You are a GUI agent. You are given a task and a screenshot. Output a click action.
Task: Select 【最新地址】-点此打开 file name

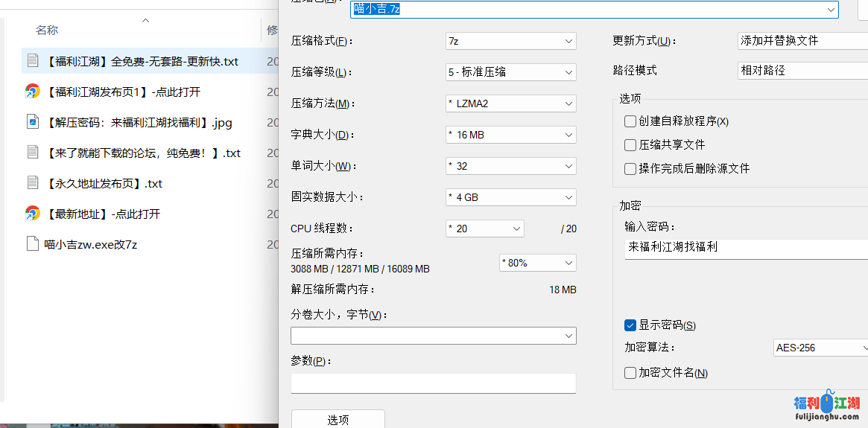click(102, 214)
